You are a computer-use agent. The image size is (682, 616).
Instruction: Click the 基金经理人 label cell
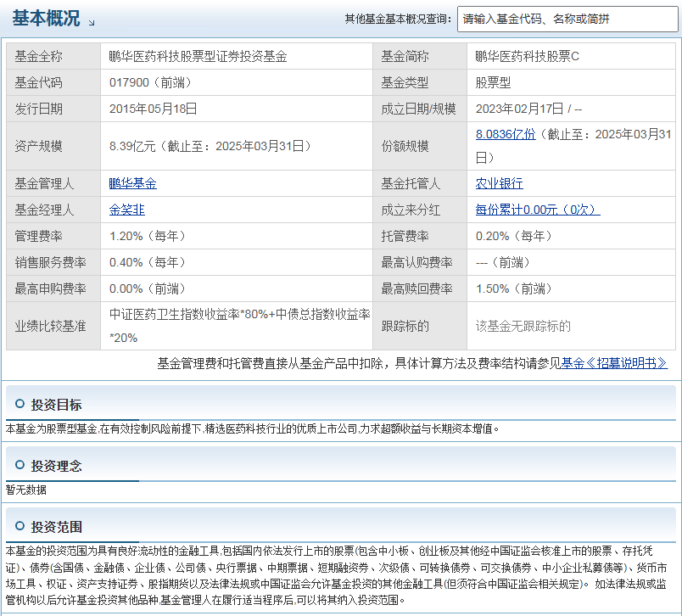point(53,210)
